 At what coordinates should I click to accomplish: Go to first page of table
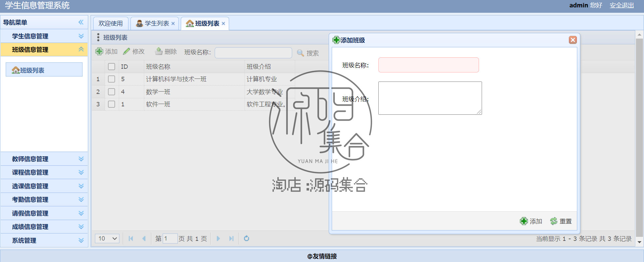(x=131, y=239)
